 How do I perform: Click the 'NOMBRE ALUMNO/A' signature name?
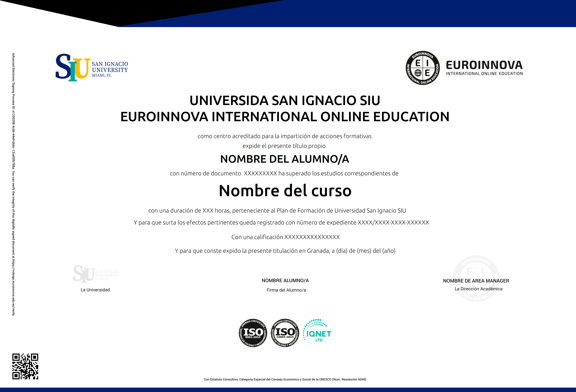click(x=285, y=281)
